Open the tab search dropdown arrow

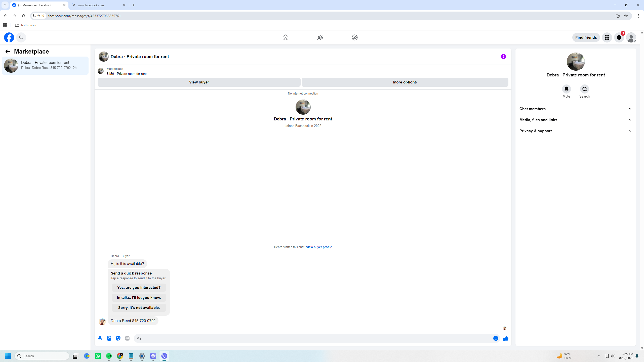pos(5,5)
